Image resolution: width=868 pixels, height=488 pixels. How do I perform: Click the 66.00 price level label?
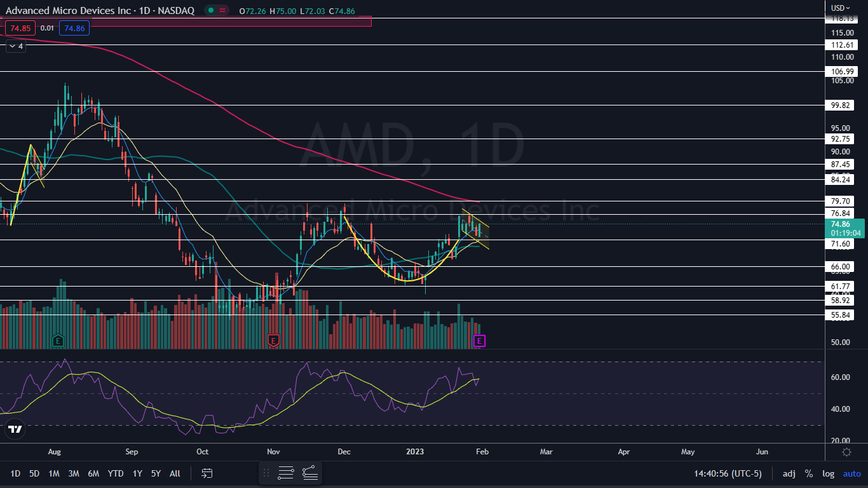tap(840, 267)
